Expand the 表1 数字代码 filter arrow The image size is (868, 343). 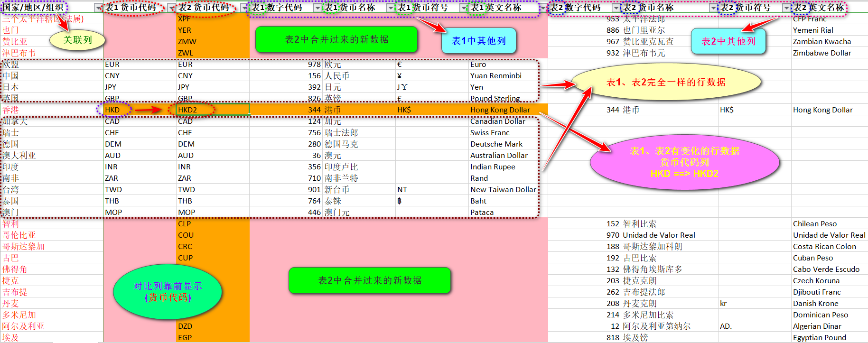317,8
